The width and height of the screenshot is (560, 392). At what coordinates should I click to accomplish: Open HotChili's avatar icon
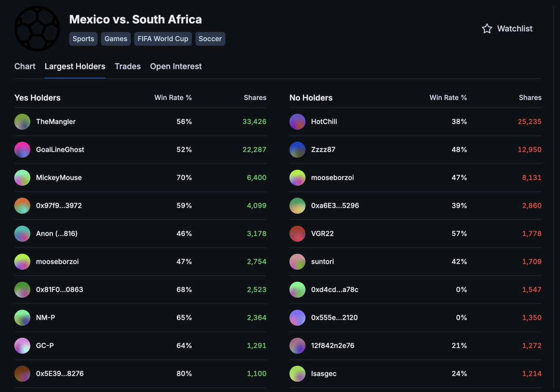click(297, 122)
